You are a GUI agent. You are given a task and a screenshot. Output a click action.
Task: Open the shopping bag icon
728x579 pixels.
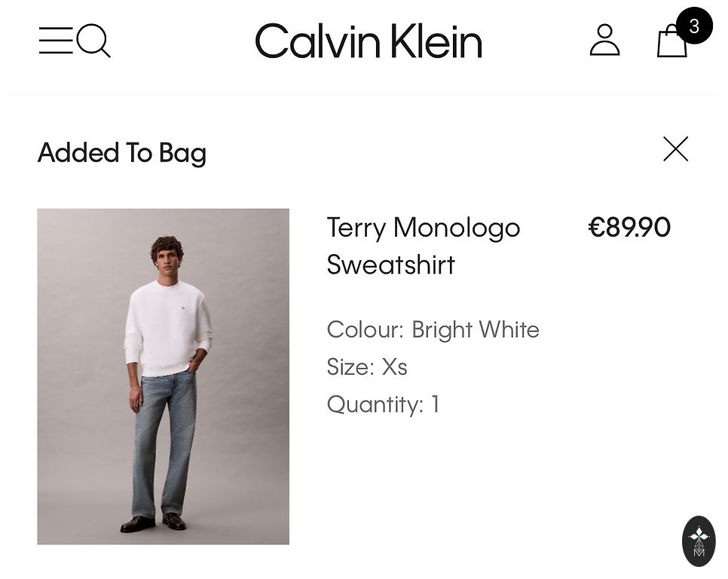pos(670,44)
